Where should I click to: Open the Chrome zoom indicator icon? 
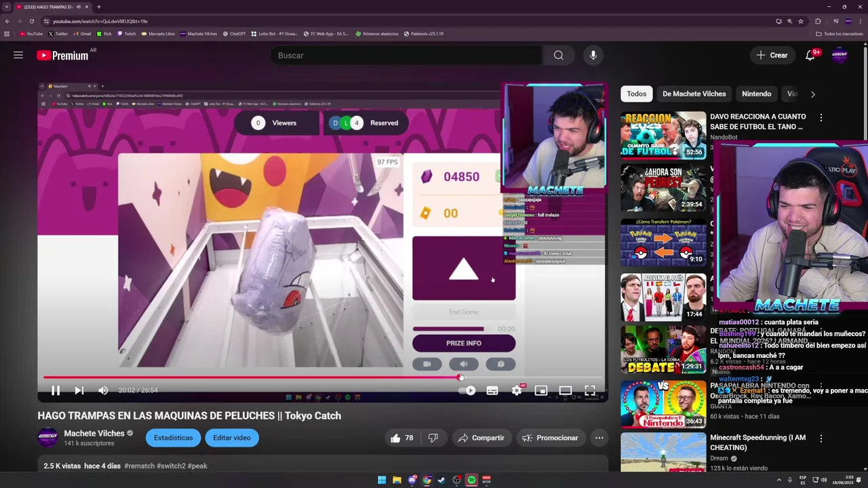tap(789, 21)
